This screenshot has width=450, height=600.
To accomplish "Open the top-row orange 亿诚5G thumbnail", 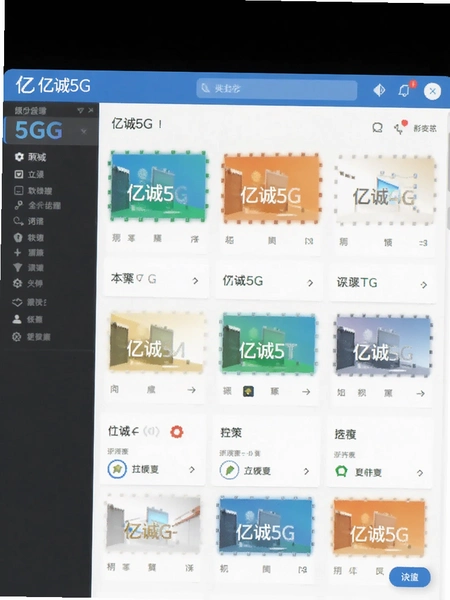I will (271, 188).
